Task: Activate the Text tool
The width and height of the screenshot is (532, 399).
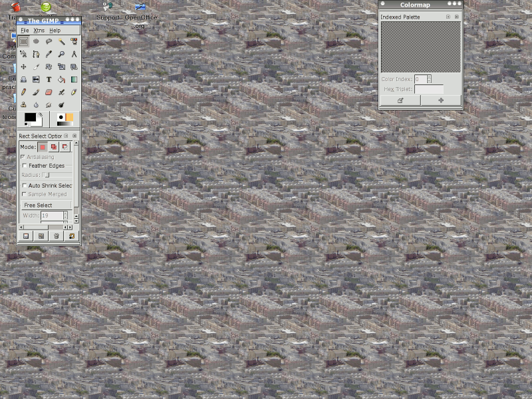Action: tap(49, 78)
